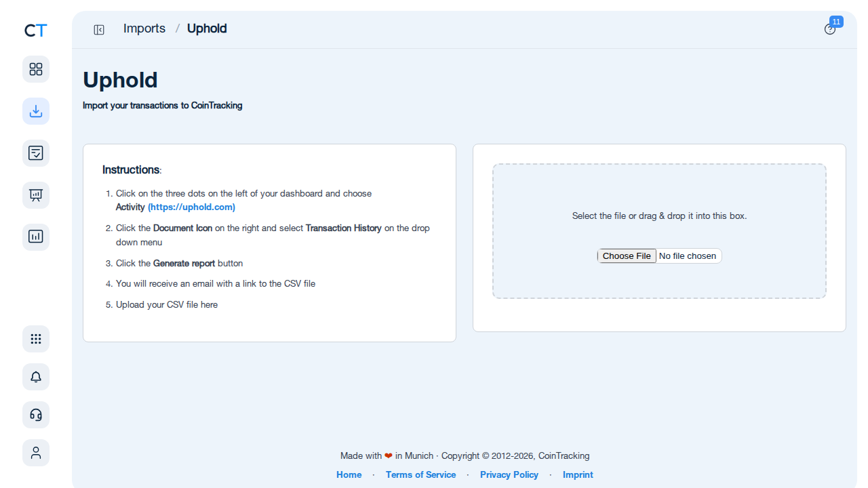The height and width of the screenshot is (488, 868).
Task: Click the 'You will receive an email' step
Action: [216, 284]
